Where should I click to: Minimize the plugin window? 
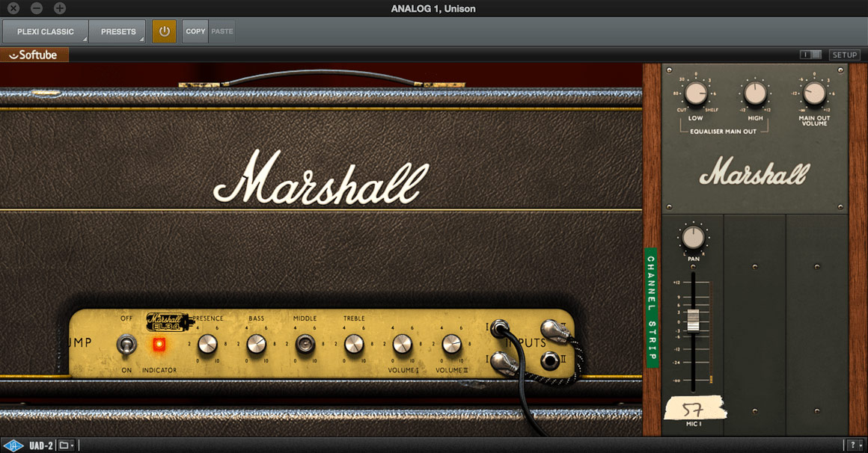pos(37,8)
